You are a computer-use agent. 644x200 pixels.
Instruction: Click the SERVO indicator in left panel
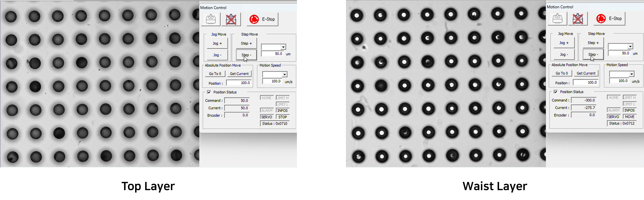pyautogui.click(x=267, y=117)
